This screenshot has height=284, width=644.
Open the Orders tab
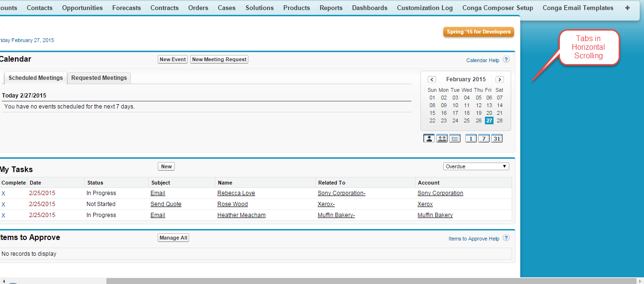(198, 8)
